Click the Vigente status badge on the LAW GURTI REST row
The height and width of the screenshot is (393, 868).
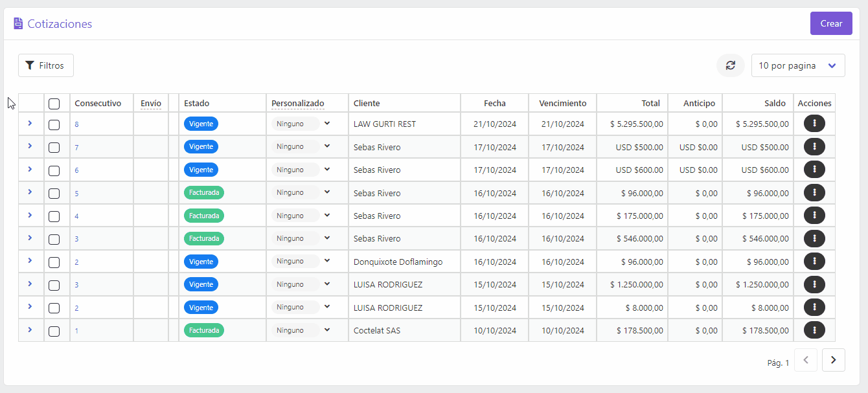pyautogui.click(x=201, y=124)
